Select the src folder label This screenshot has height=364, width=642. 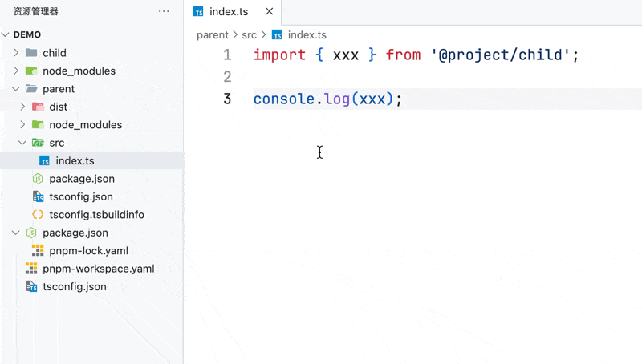pos(57,143)
